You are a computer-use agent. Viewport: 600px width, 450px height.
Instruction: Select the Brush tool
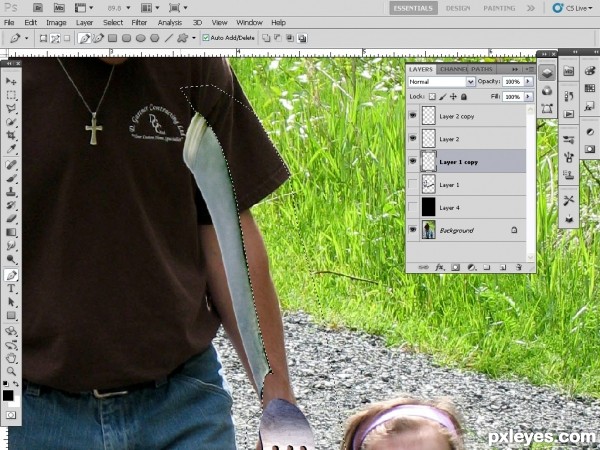(11, 178)
